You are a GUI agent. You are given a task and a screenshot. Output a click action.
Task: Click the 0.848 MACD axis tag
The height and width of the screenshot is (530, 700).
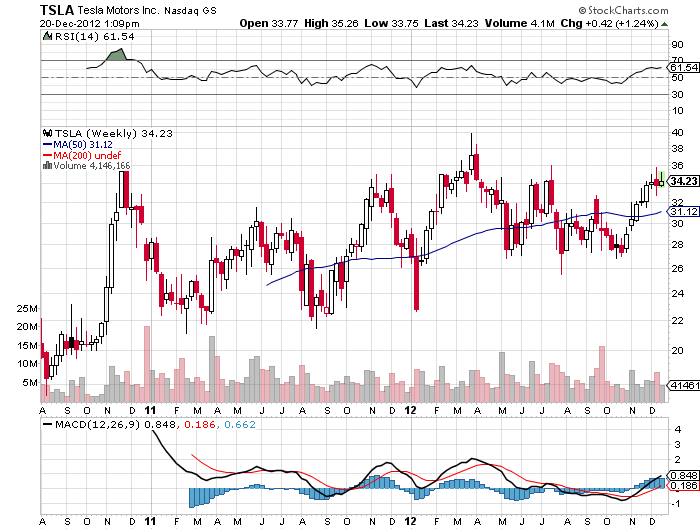[x=683, y=476]
